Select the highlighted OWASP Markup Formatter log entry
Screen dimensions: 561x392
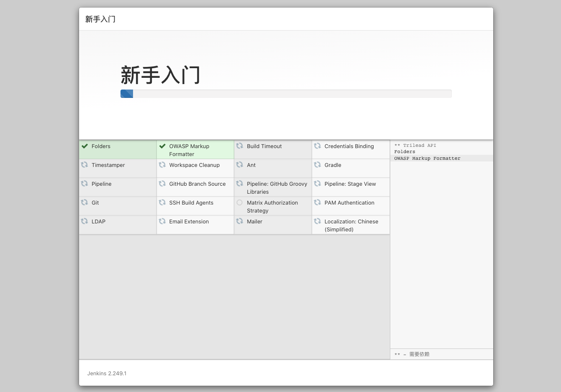427,158
